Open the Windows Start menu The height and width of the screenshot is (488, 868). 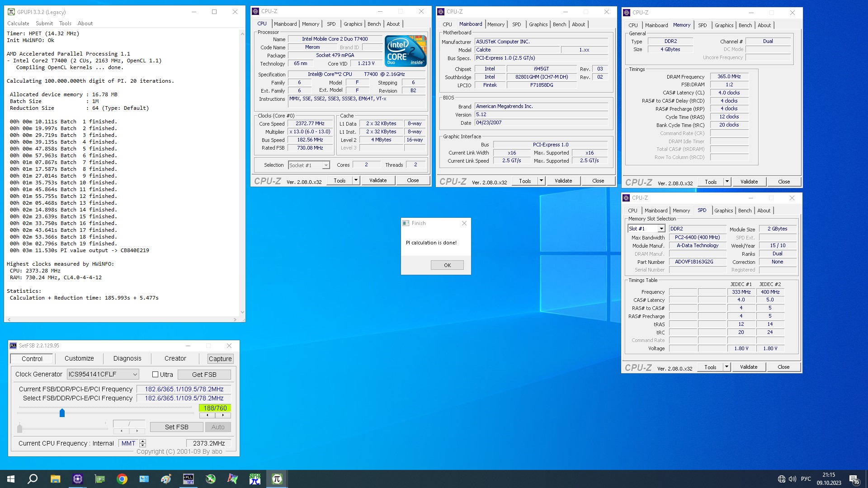pos(11,479)
